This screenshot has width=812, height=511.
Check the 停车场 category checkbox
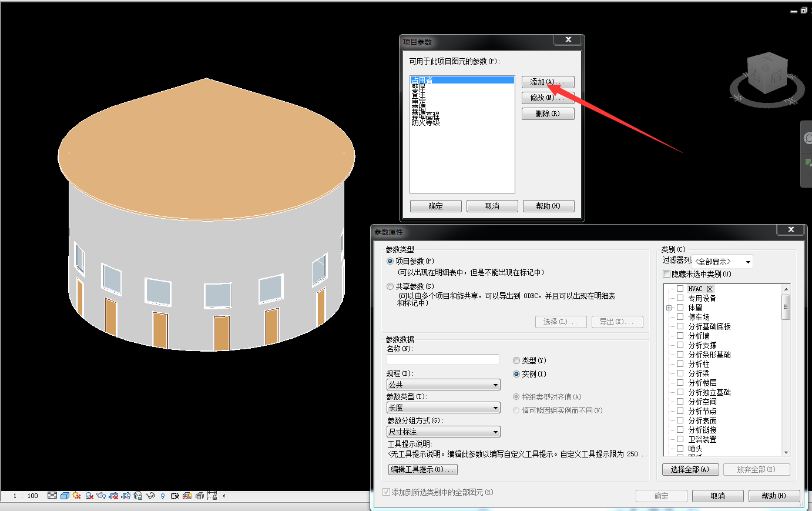[x=680, y=317]
